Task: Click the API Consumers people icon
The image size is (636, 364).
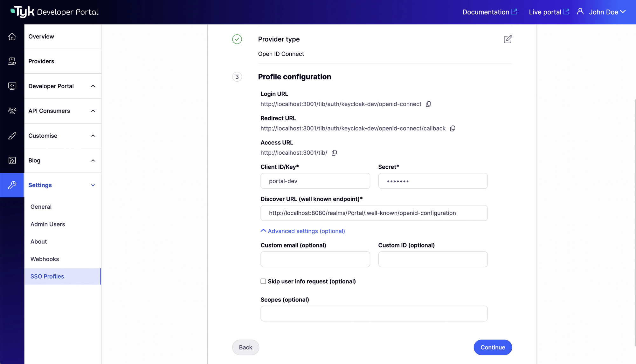Action: tap(12, 111)
